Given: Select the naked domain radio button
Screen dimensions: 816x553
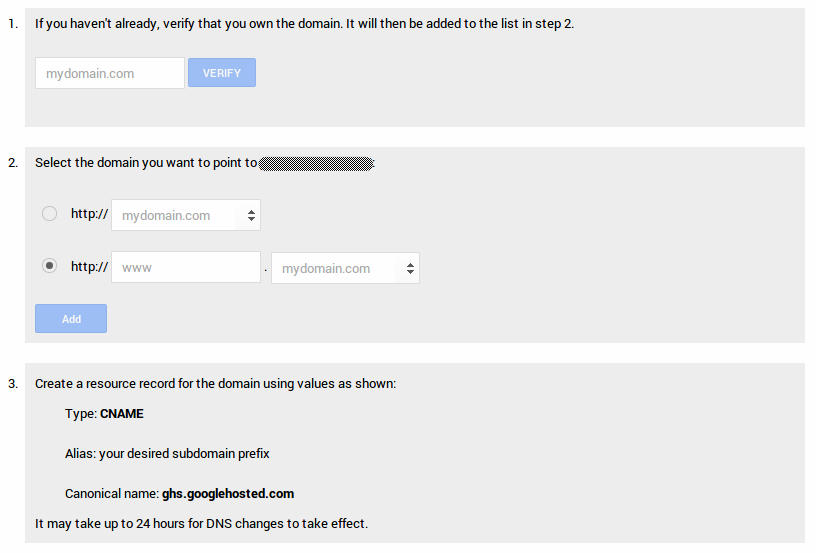Looking at the screenshot, I should click(x=49, y=214).
